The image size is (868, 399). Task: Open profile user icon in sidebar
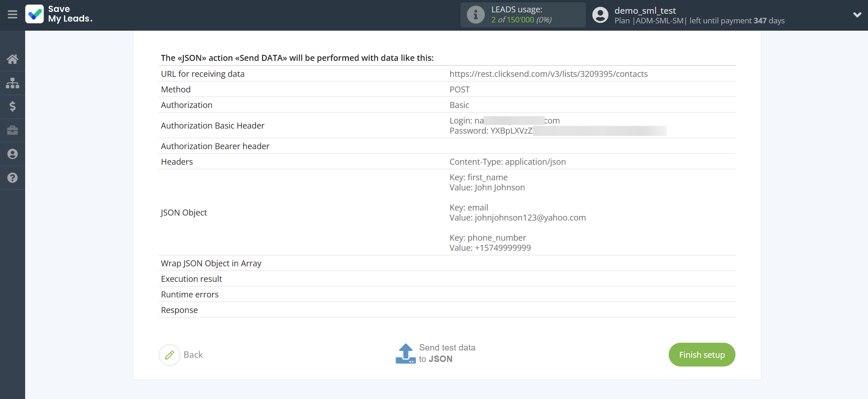(x=12, y=154)
